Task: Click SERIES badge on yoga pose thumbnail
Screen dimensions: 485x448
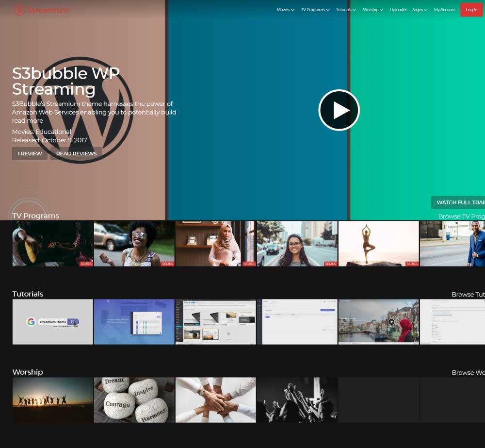Action: pyautogui.click(x=412, y=264)
